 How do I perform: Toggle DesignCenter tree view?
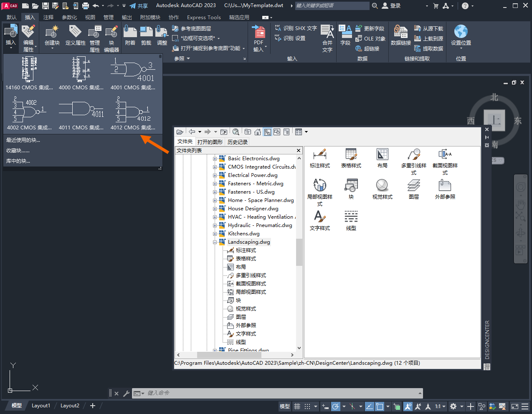268,132
